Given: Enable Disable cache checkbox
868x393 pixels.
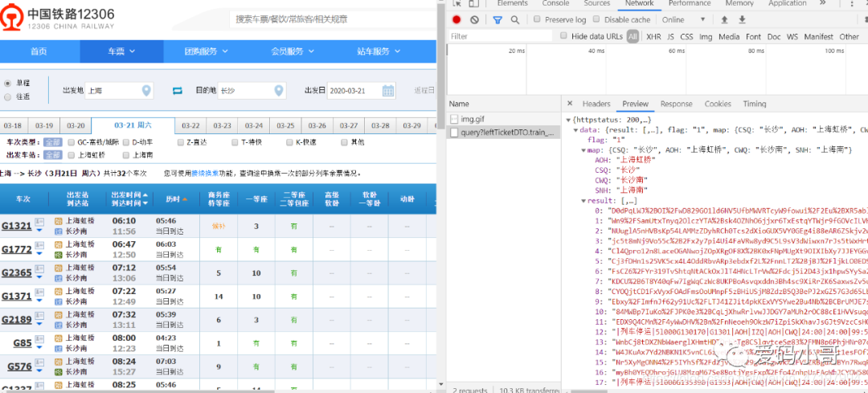Looking at the screenshot, I should point(596,19).
